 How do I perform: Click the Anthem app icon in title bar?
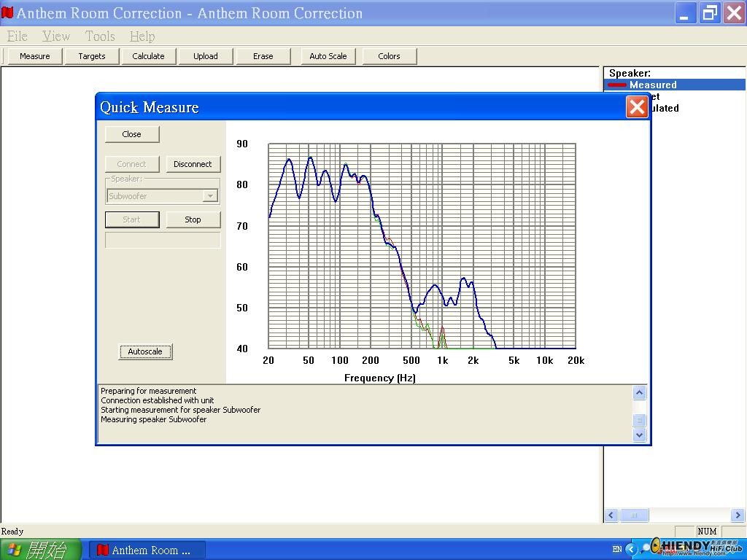pyautogui.click(x=7, y=12)
